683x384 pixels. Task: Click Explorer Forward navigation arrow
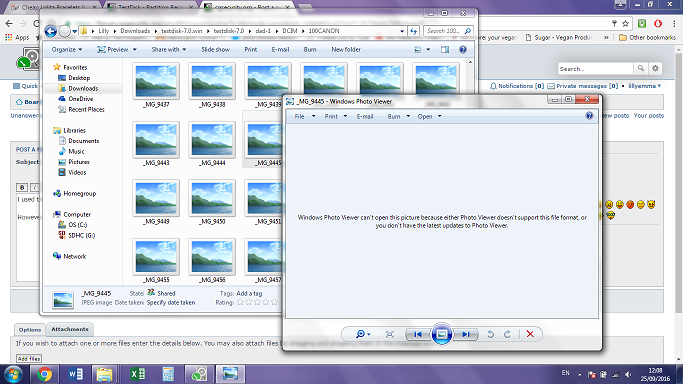(64, 31)
